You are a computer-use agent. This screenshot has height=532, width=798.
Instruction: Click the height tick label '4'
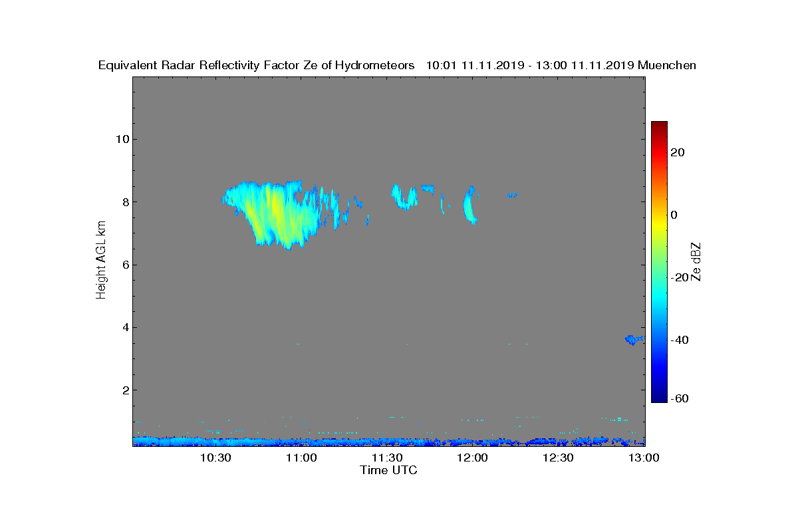tap(125, 327)
